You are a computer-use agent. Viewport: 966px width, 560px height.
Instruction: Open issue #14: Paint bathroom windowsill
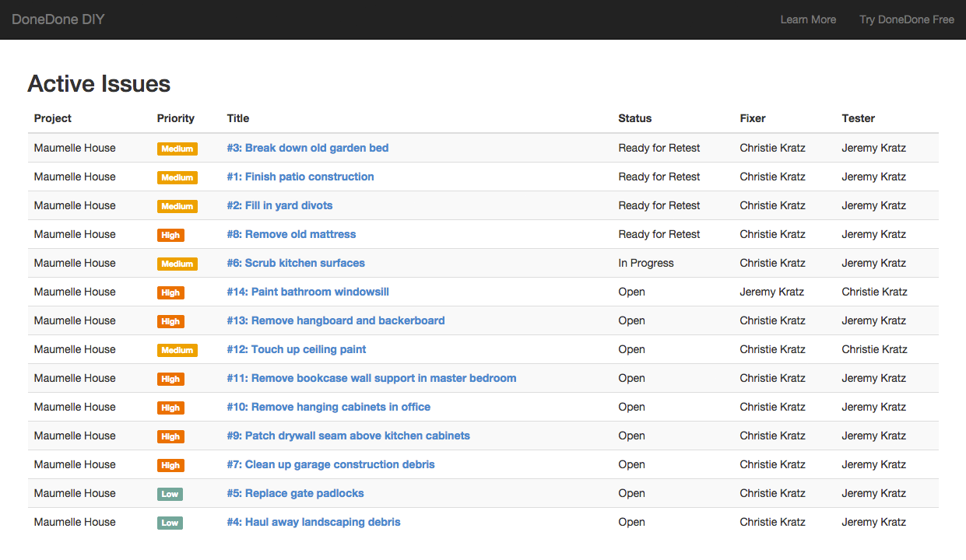[307, 292]
